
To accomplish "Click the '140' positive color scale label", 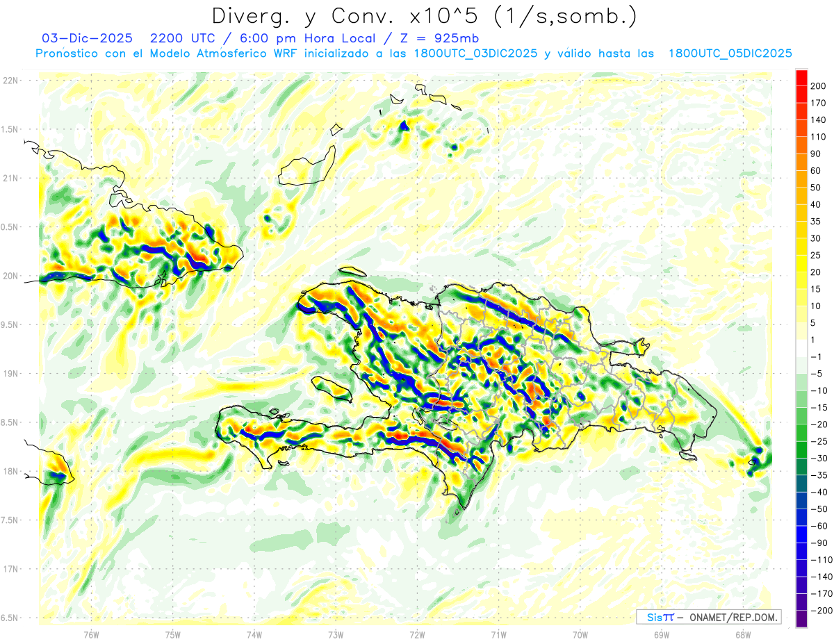I will pyautogui.click(x=819, y=119).
